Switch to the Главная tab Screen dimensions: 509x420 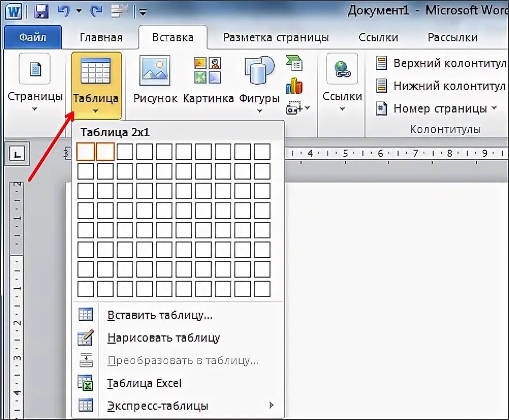(x=101, y=37)
